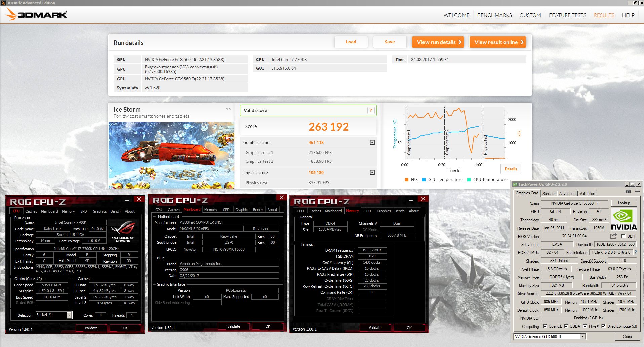Click the GPU-Z title bar app icon
Viewport: 644px width, 347px height.
(x=515, y=184)
